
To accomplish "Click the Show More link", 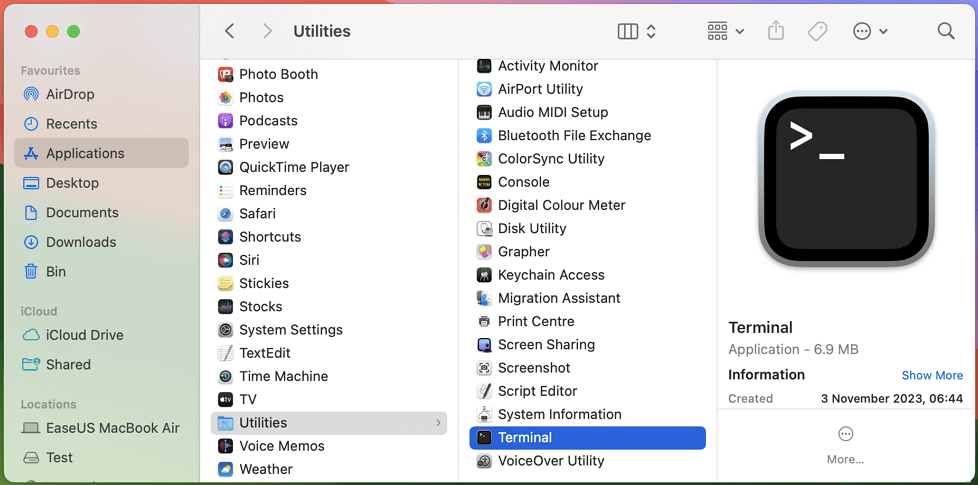I will (932, 375).
